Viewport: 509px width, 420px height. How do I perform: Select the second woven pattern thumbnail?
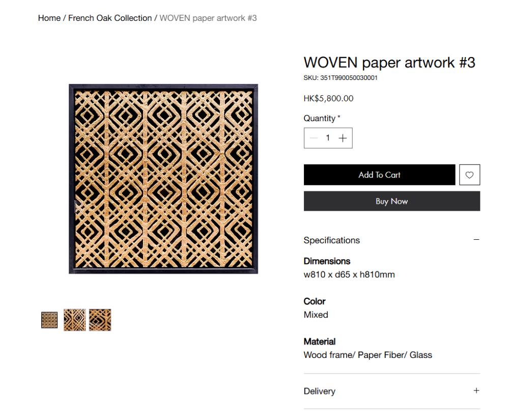[75, 320]
